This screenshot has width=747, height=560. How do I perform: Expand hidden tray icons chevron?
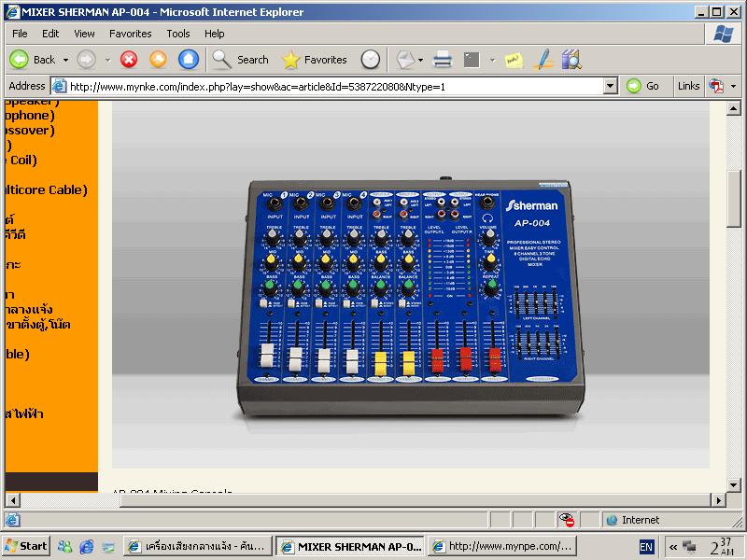click(673, 547)
